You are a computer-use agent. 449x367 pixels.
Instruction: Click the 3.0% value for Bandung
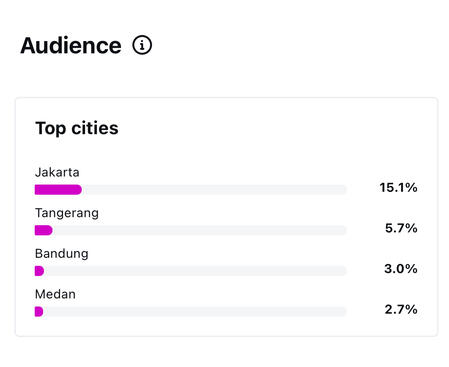(x=401, y=269)
